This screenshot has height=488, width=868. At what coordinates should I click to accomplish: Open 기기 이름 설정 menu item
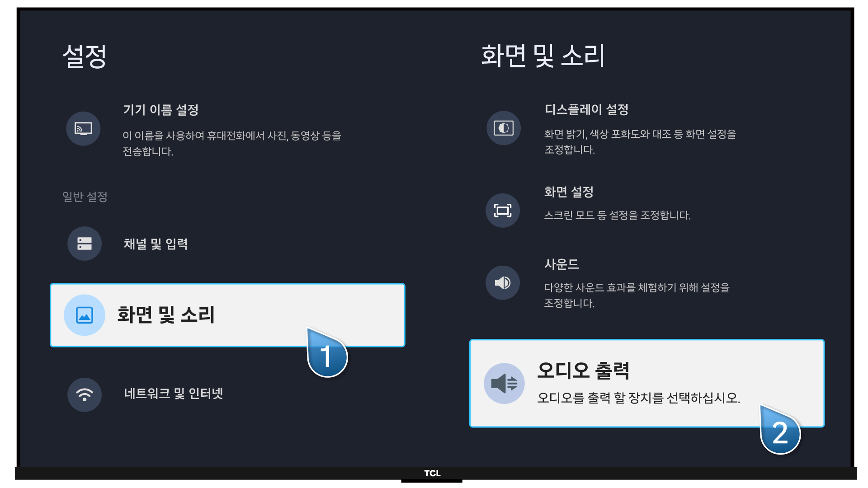(161, 110)
